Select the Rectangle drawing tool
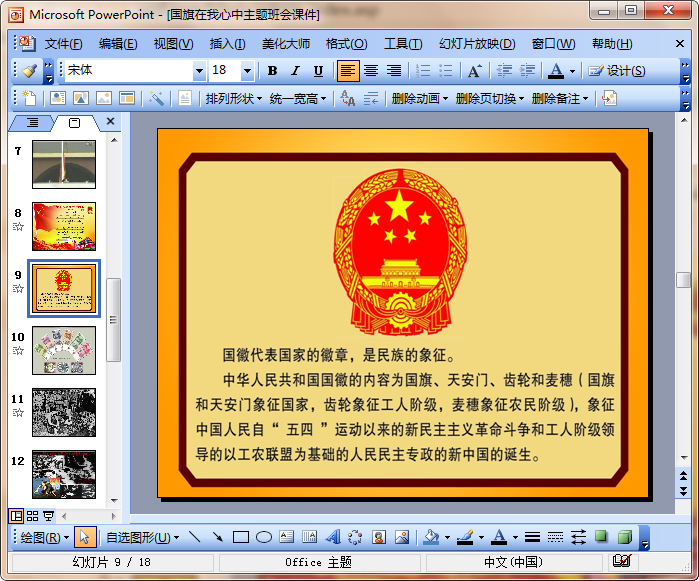The image size is (699, 581). pyautogui.click(x=241, y=537)
